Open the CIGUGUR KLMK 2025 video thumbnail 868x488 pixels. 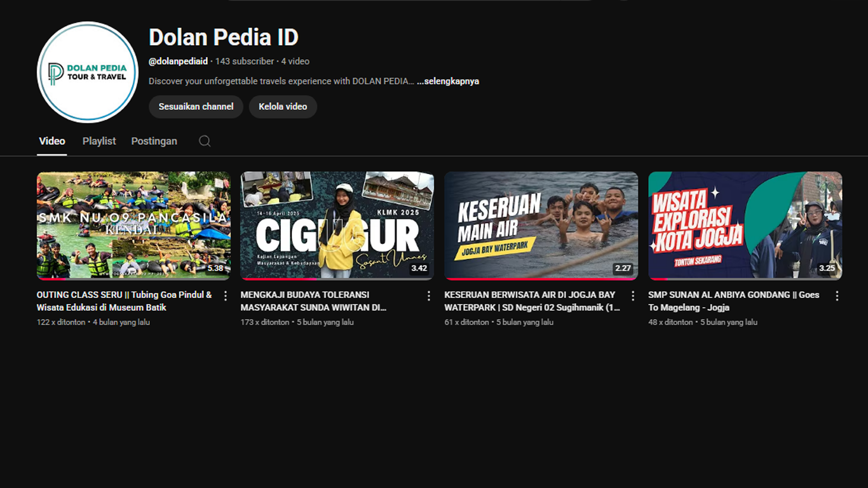pos(337,225)
